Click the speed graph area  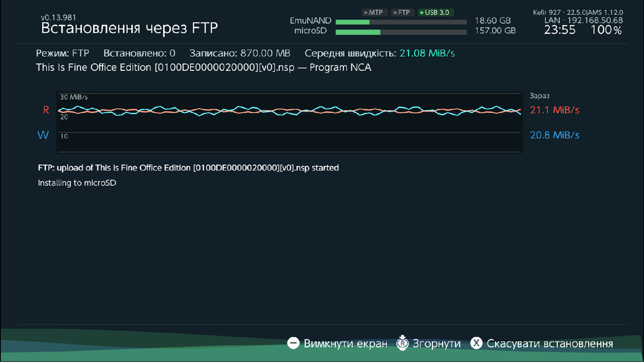[289, 122]
